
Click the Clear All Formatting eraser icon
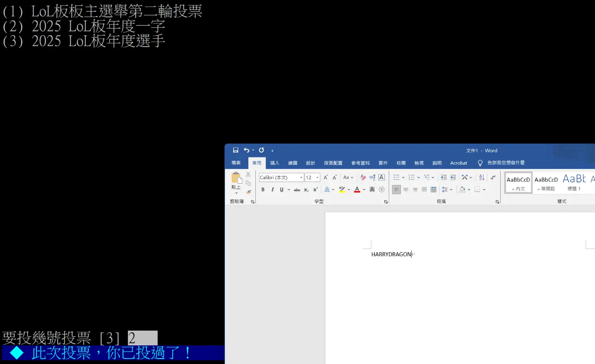[x=363, y=178]
